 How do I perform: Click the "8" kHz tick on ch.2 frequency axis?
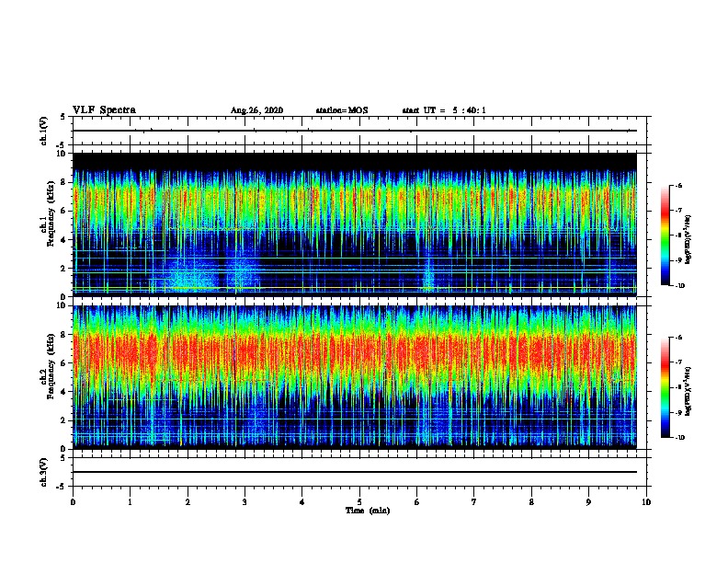point(63,335)
